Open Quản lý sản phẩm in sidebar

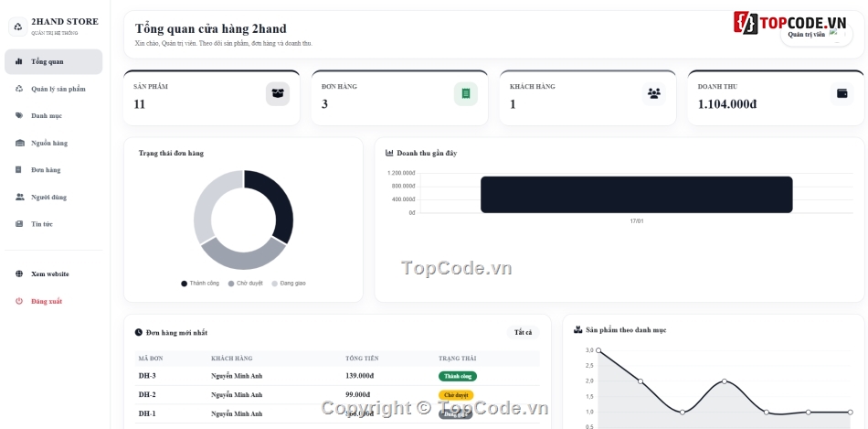click(x=53, y=89)
